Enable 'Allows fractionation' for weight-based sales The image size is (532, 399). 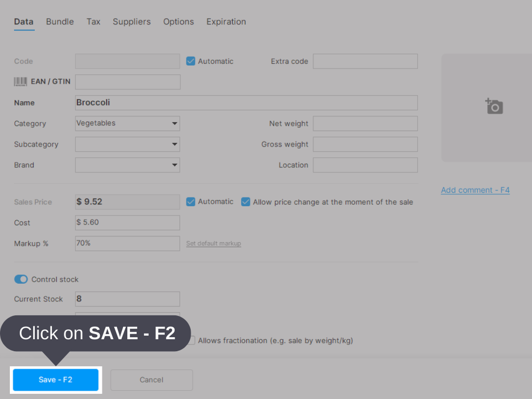(x=191, y=340)
